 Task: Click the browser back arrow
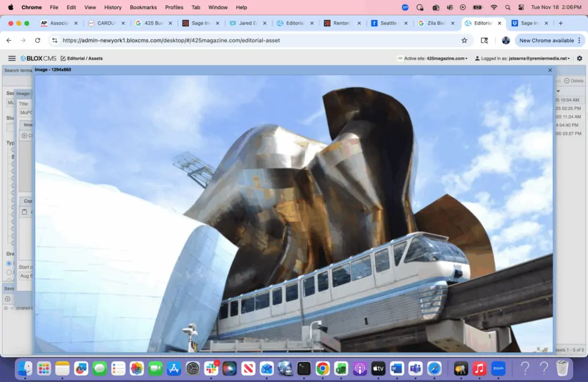pos(9,41)
